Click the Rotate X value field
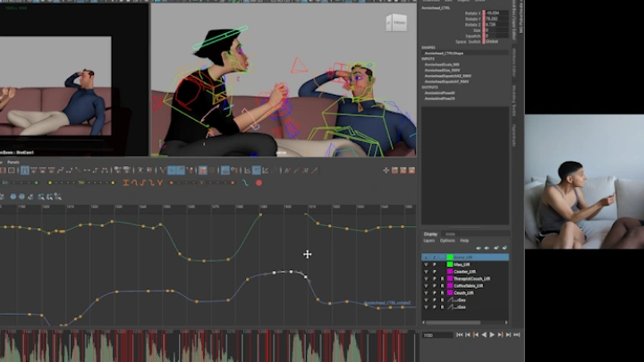This screenshot has width=644, height=362. [x=496, y=13]
